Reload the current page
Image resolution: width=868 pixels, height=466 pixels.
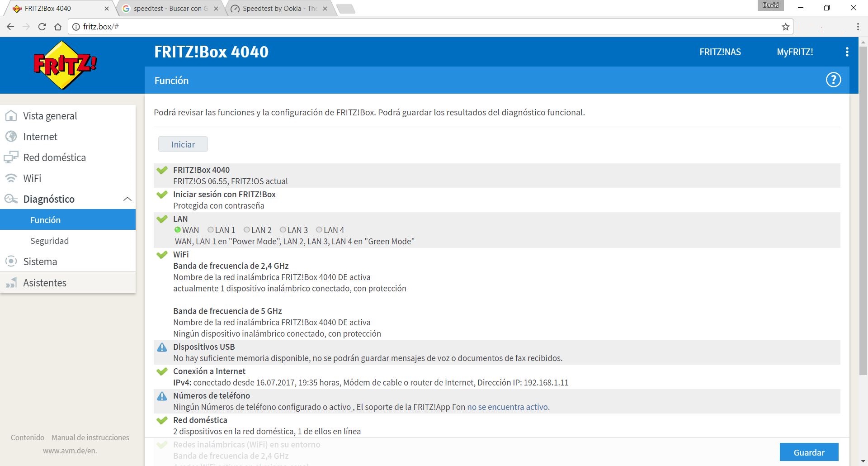pos(42,27)
